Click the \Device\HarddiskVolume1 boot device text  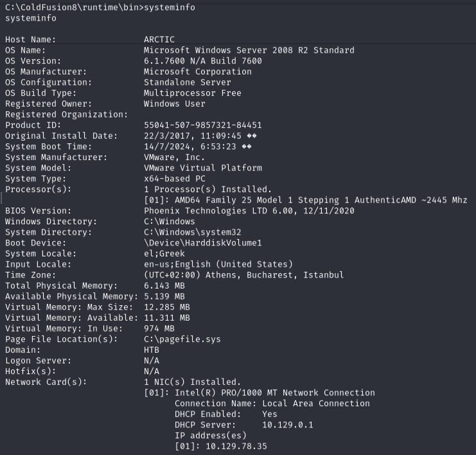[202, 243]
